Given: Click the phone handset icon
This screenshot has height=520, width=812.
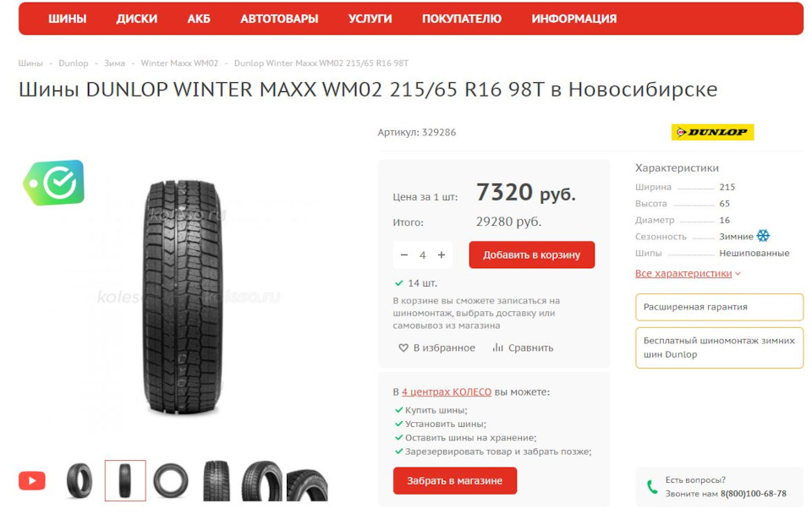Looking at the screenshot, I should point(652,487).
